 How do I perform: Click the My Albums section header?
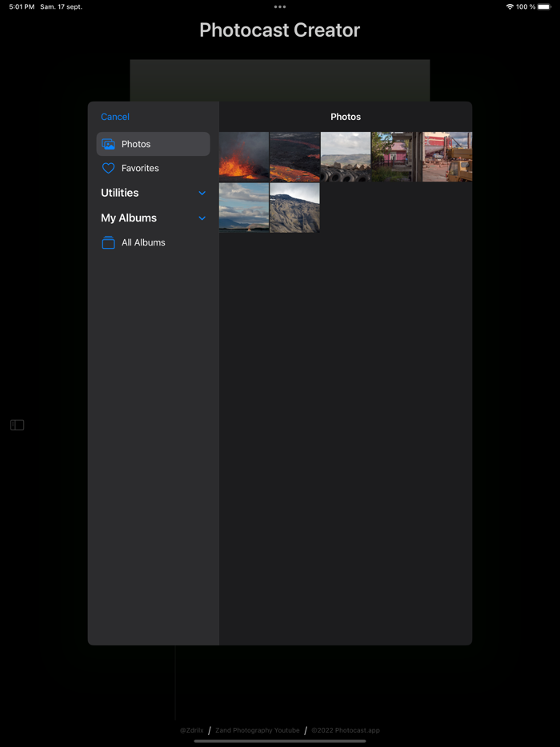129,218
